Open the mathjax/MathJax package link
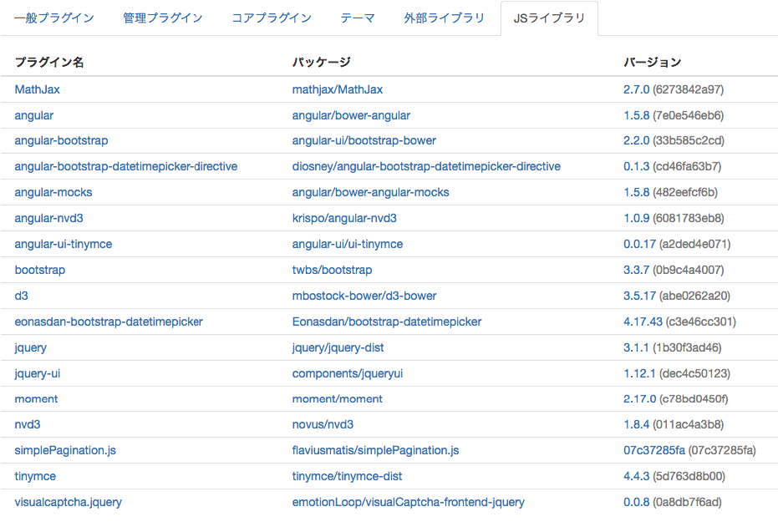The height and width of the screenshot is (532, 778). 338,89
